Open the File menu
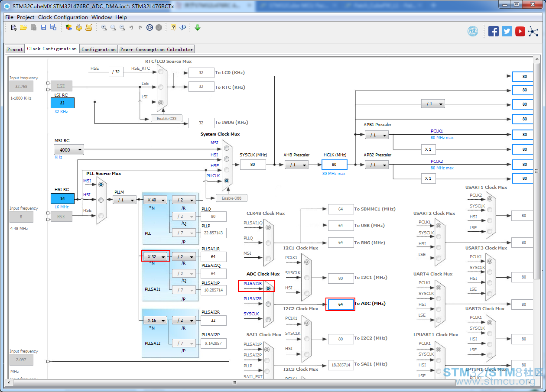 9,17
